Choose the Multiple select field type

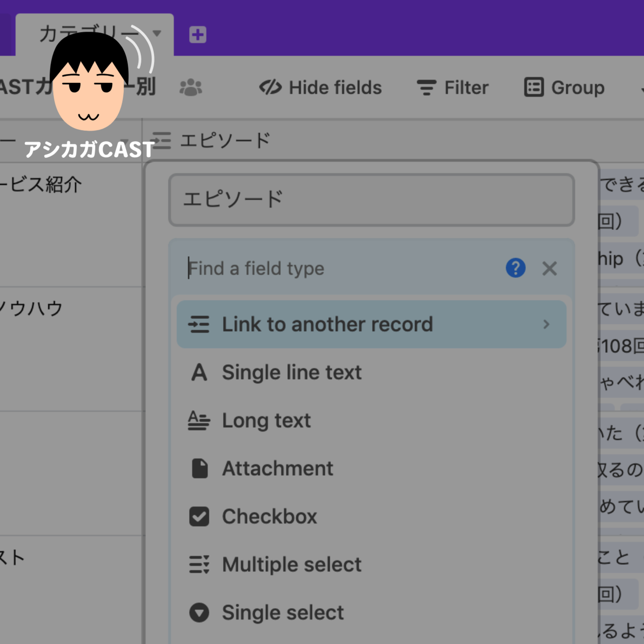pos(292,564)
